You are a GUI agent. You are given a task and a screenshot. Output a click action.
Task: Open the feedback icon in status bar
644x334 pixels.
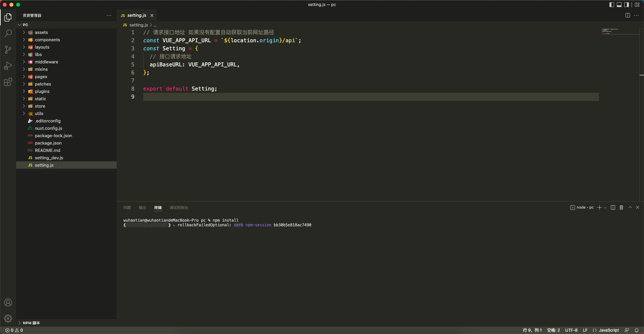pos(627,330)
